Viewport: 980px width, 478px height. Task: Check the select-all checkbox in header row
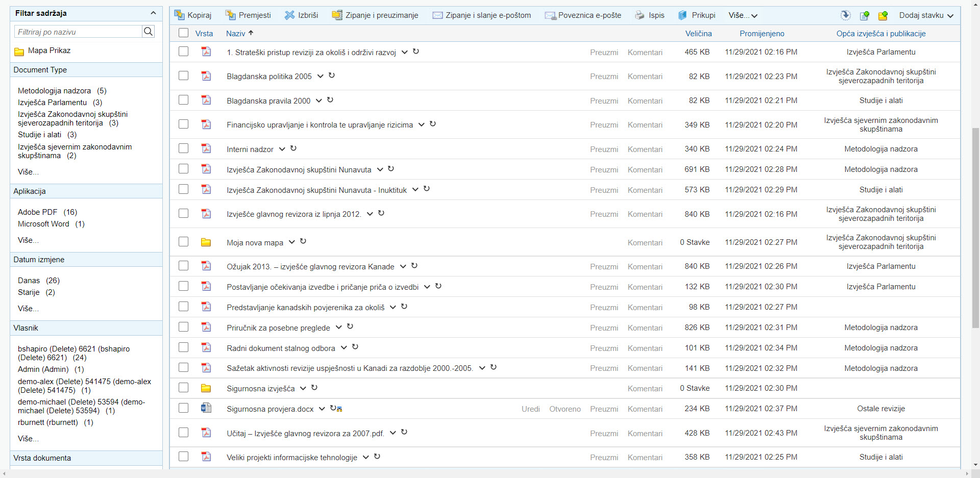(x=184, y=33)
